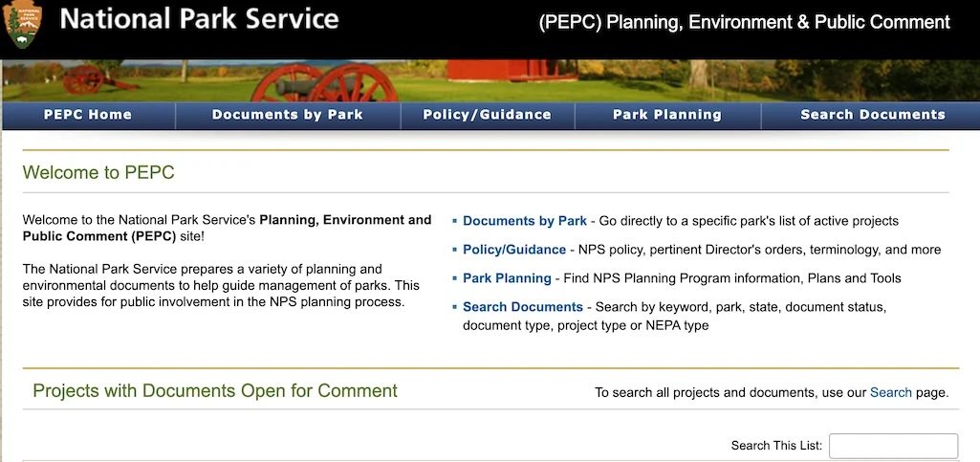The image size is (980, 462).
Task: Open the bulleted Search Documents link
Action: pyautogui.click(x=522, y=307)
